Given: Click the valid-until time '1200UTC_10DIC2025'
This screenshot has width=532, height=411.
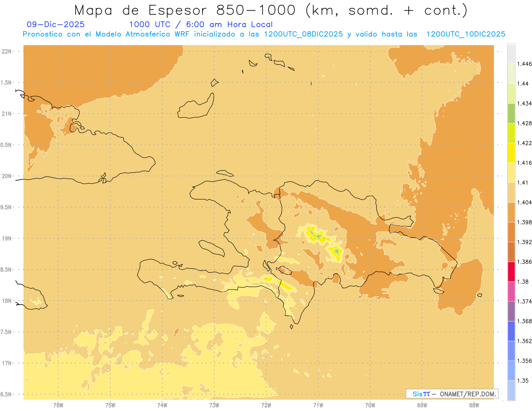Looking at the screenshot, I should [x=465, y=34].
